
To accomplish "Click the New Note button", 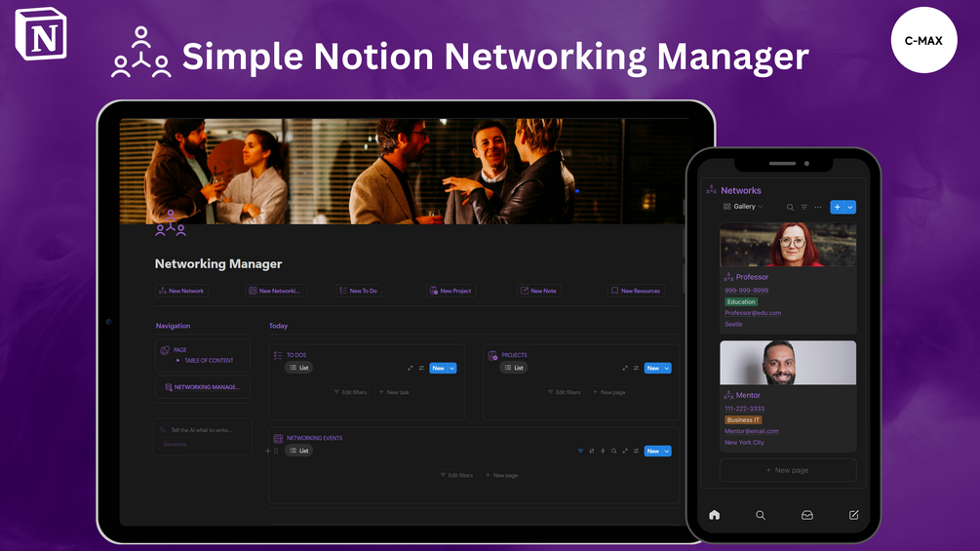I will (538, 291).
